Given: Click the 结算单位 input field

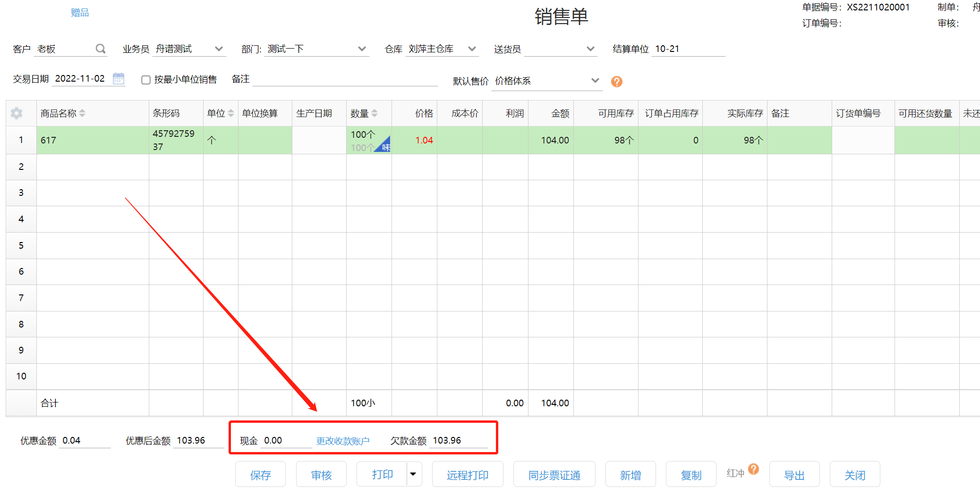Looking at the screenshot, I should point(688,49).
